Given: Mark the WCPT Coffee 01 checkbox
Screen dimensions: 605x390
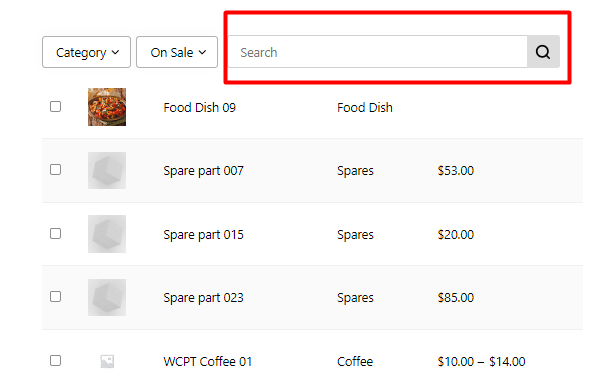Looking at the screenshot, I should [x=56, y=361].
